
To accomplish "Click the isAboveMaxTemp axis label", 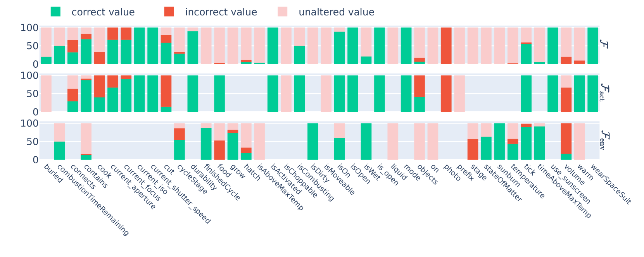I will (281, 187).
